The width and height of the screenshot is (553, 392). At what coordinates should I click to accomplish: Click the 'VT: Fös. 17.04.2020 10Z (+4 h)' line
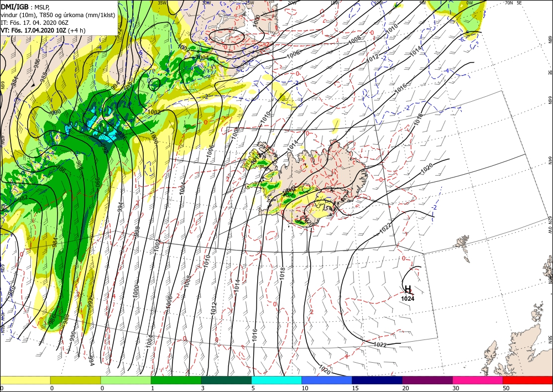43,30
